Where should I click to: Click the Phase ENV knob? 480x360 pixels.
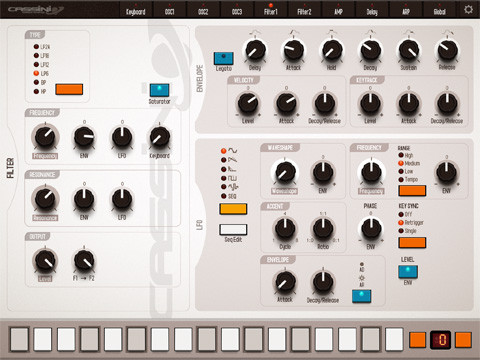coord(371,229)
